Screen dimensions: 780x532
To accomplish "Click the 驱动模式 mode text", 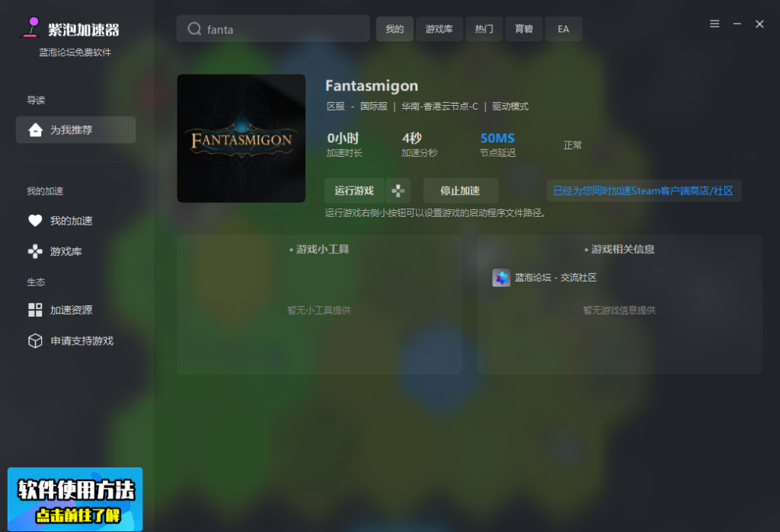I will (510, 107).
